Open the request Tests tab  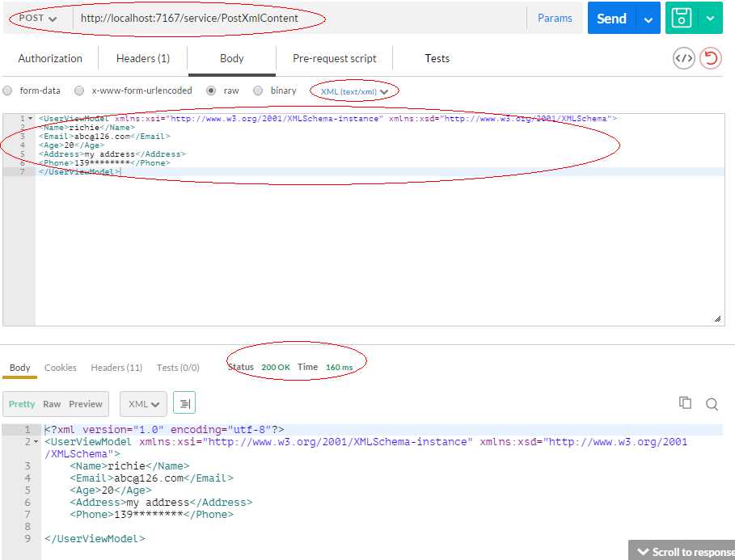pyautogui.click(x=437, y=58)
